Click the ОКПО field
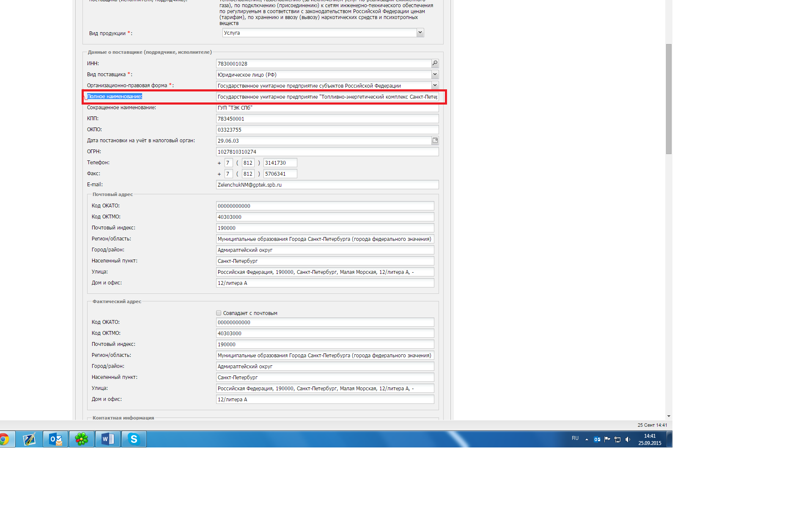 pyautogui.click(x=327, y=130)
